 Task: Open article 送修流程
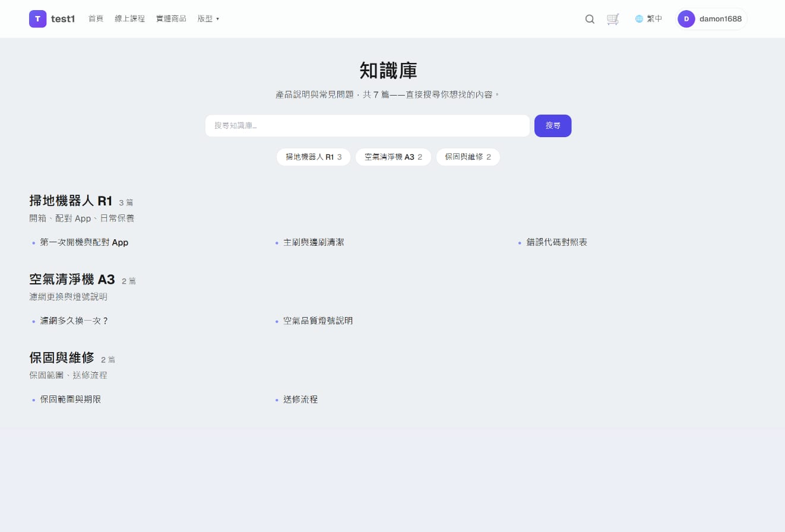[300, 400]
